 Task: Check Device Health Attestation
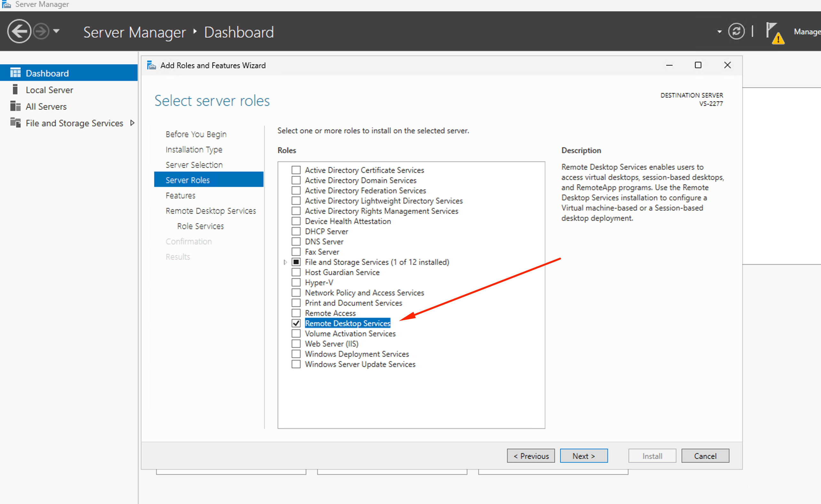296,221
